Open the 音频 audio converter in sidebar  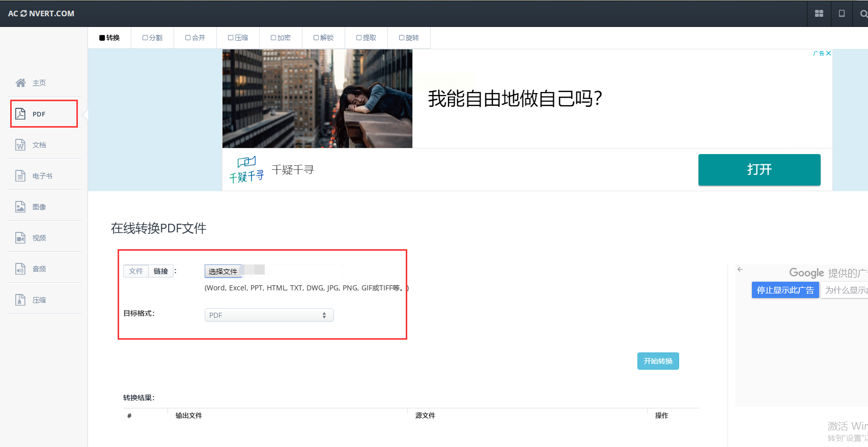[x=44, y=269]
